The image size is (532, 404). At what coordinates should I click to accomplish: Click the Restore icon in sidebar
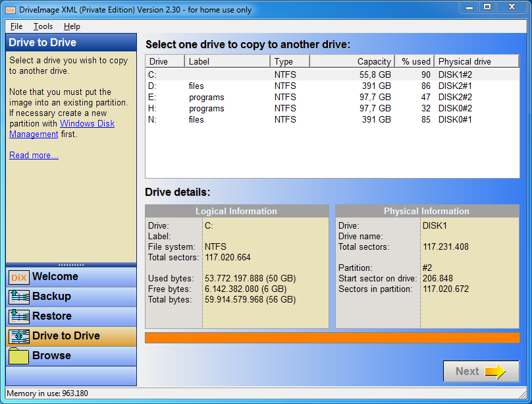pos(19,316)
